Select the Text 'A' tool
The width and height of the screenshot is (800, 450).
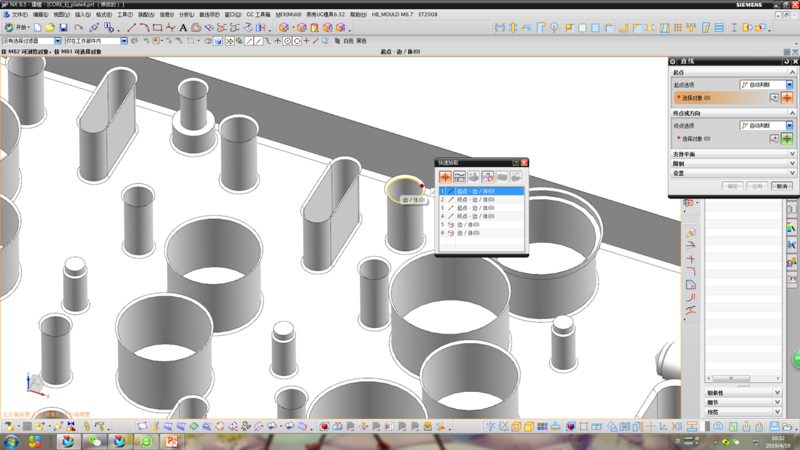tap(183, 28)
